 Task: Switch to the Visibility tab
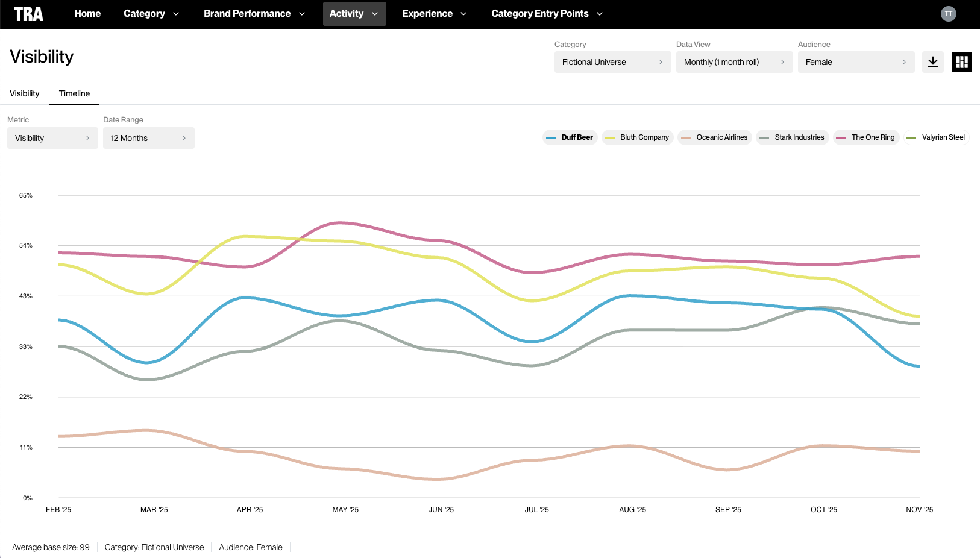(25, 93)
